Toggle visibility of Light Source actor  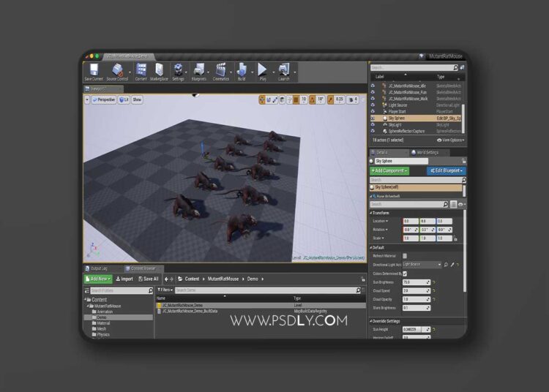point(373,105)
